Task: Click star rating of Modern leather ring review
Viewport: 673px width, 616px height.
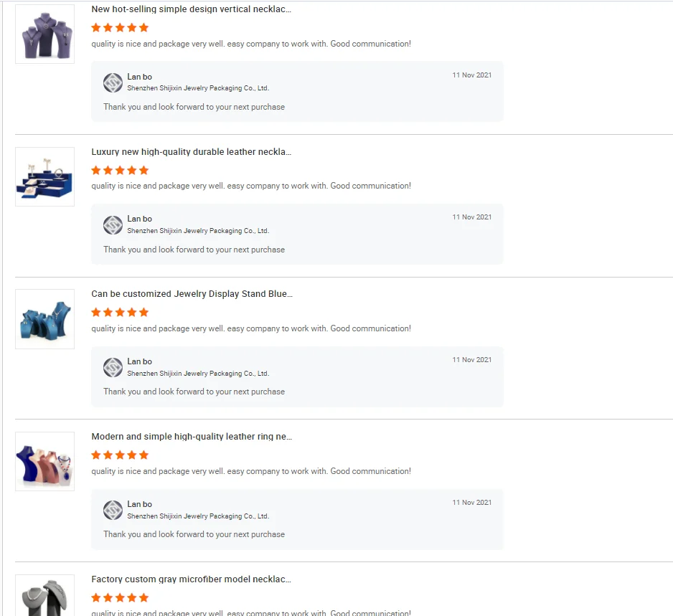Action: pyautogui.click(x=120, y=455)
